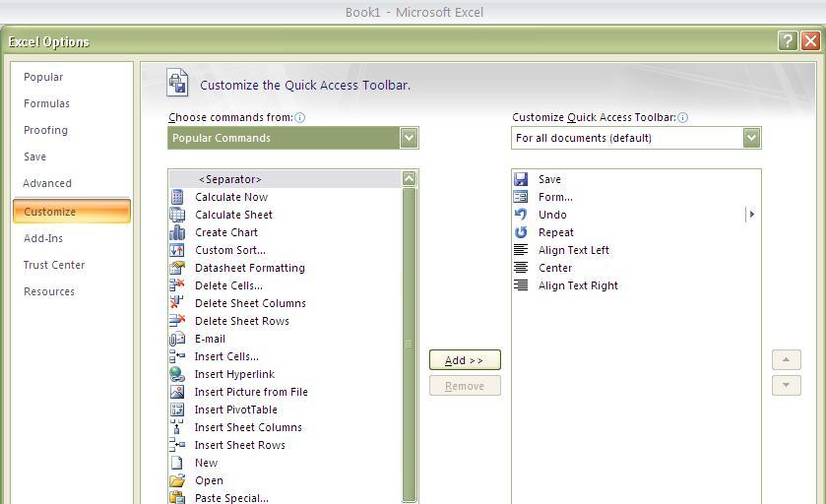This screenshot has width=826, height=504.
Task: Select the "Insert PivotTable" command text
Action: pos(235,409)
